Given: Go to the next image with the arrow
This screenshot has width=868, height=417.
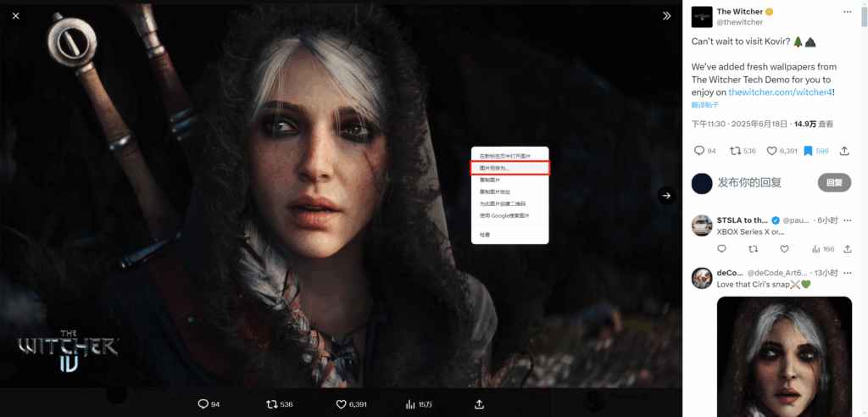Looking at the screenshot, I should (666, 196).
